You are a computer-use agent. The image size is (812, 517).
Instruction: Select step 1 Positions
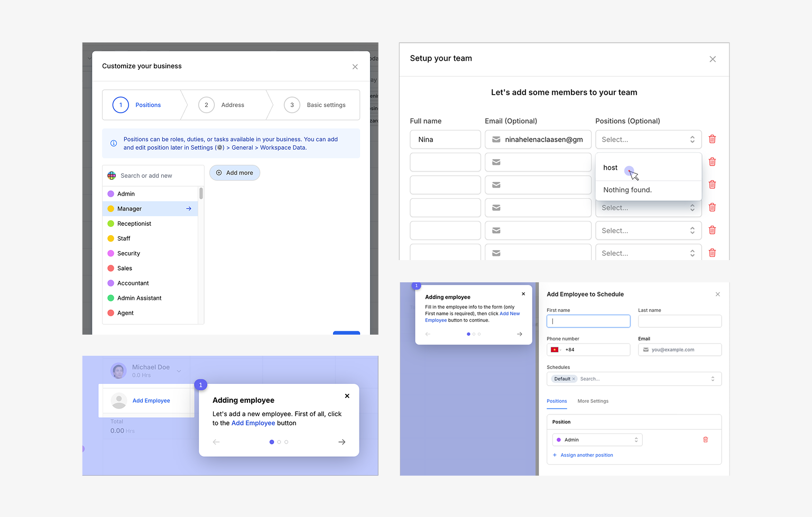(137, 105)
